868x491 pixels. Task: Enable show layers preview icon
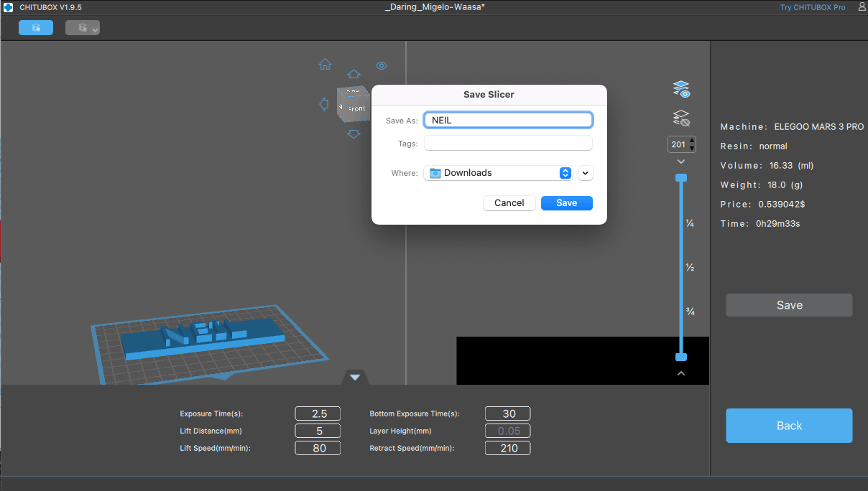click(x=681, y=89)
